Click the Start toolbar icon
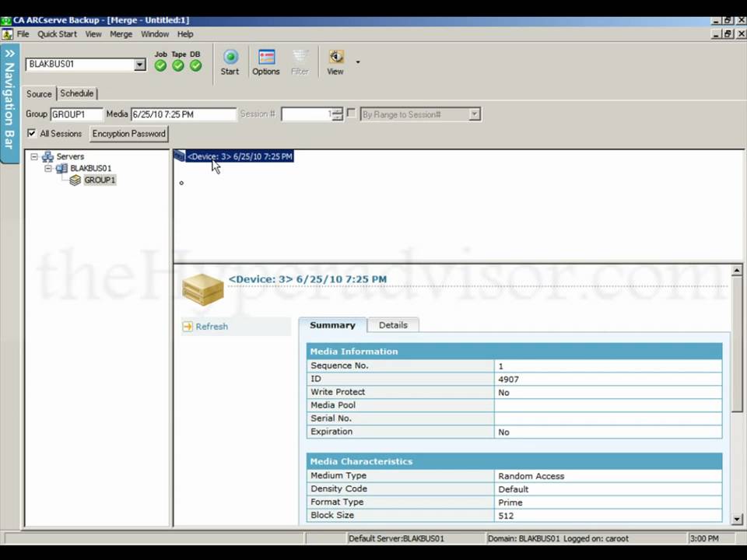This screenshot has height=560, width=747. click(x=230, y=57)
